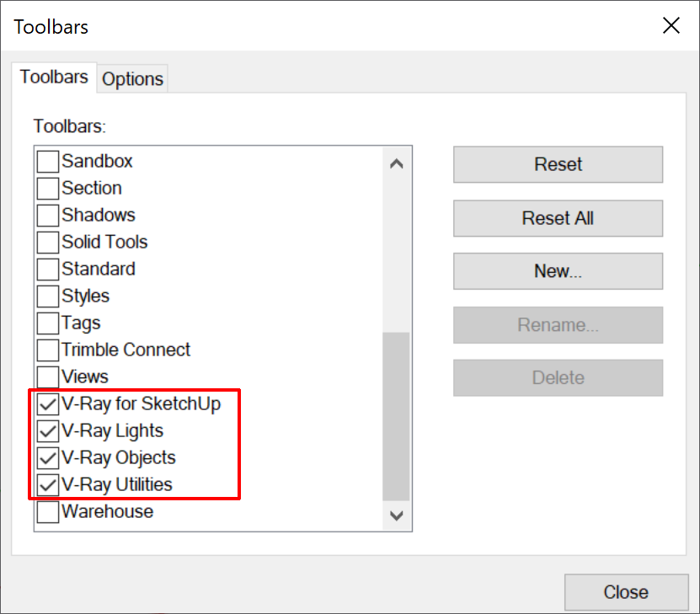Select the Toolbars tab
Viewport: 700px width, 614px height.
[x=54, y=77]
